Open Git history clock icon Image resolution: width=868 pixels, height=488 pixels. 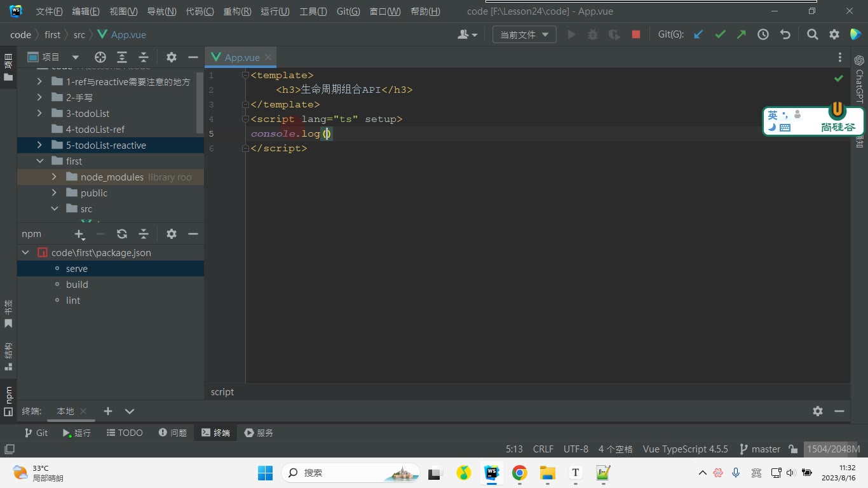click(x=763, y=35)
